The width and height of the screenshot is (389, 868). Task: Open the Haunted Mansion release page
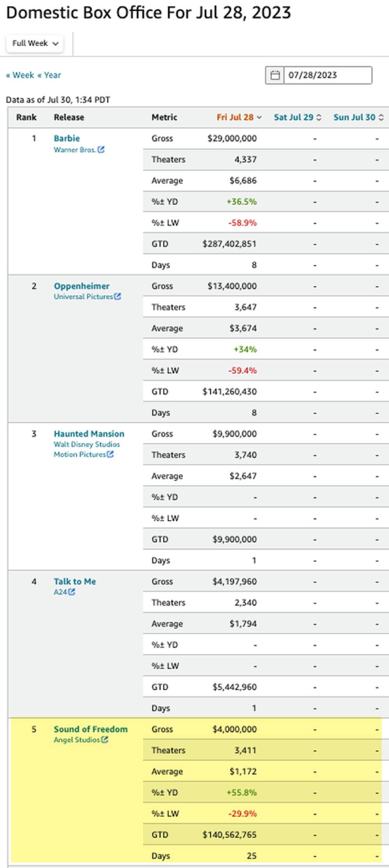[x=89, y=434]
